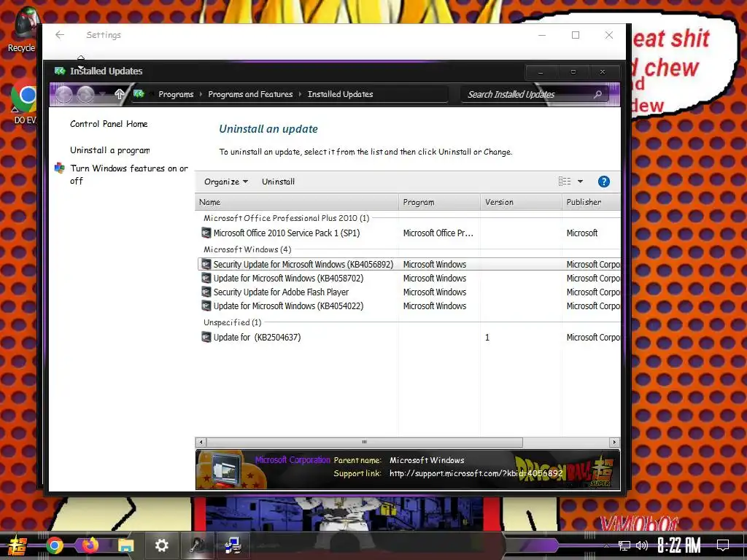Viewport: 747px width, 560px height.
Task: Click the Installed Updates breadcrumb
Action: click(340, 94)
